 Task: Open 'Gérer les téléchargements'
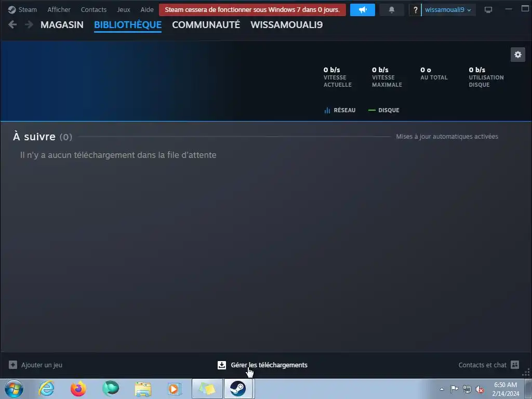269,365
